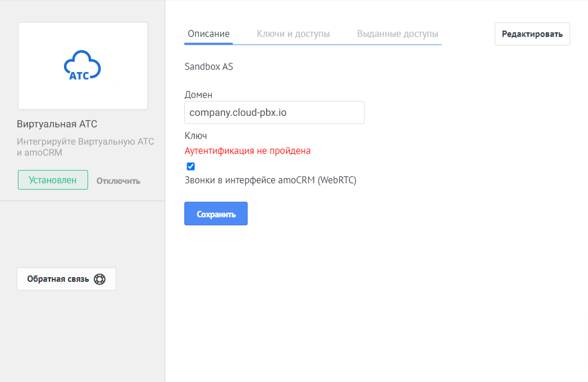
Task: Open the Обратная связь feedback button
Action: pos(66,279)
